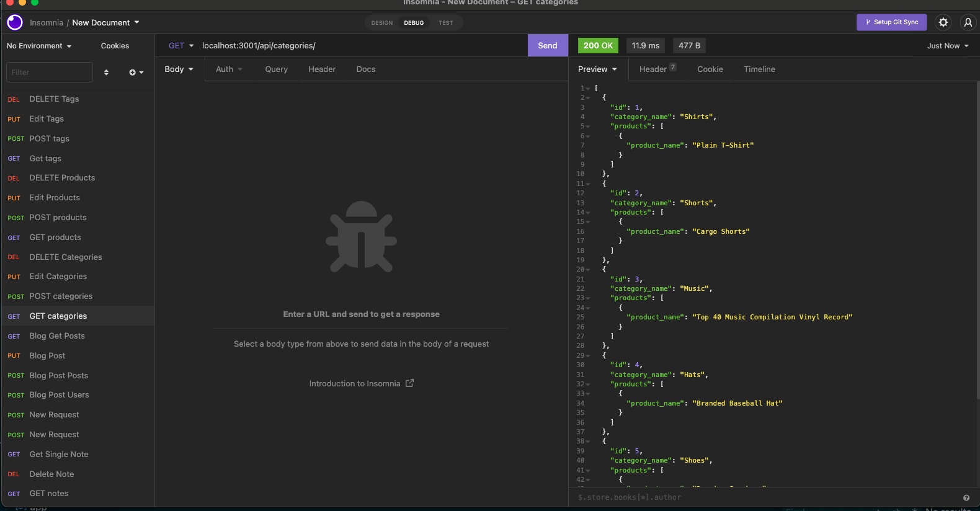Image resolution: width=980 pixels, height=511 pixels.
Task: Open the GET method dropdown
Action: [x=181, y=46]
